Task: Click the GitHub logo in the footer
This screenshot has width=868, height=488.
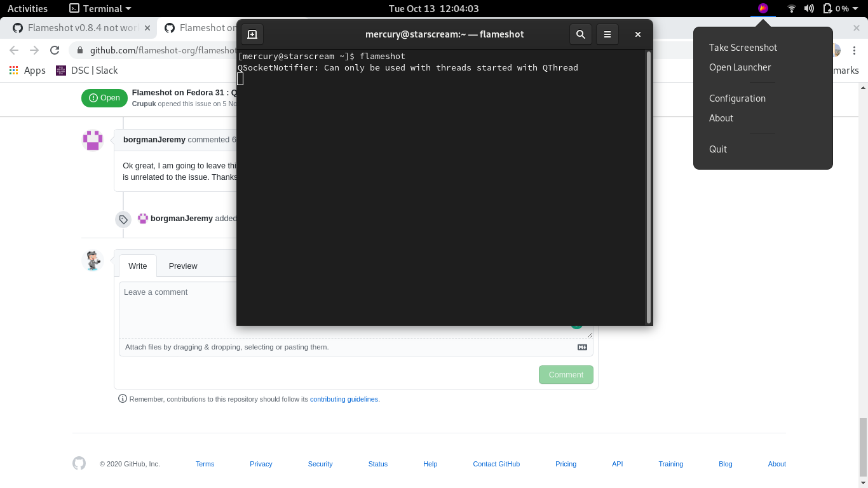Action: [x=79, y=463]
